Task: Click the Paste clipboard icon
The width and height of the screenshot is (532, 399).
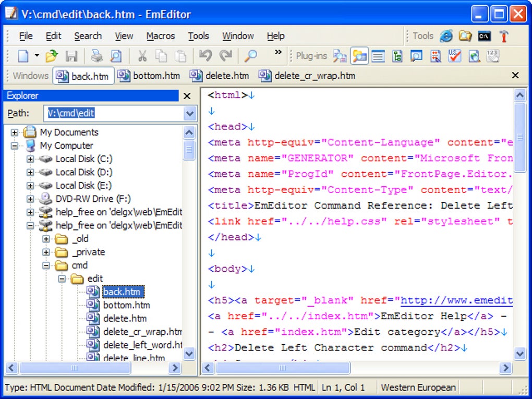Action: pyautogui.click(x=180, y=56)
